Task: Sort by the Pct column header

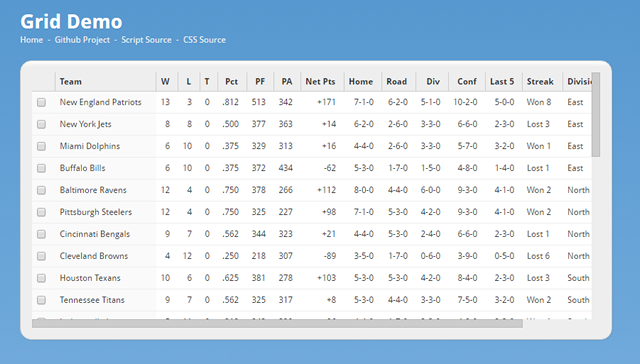Action: [232, 82]
